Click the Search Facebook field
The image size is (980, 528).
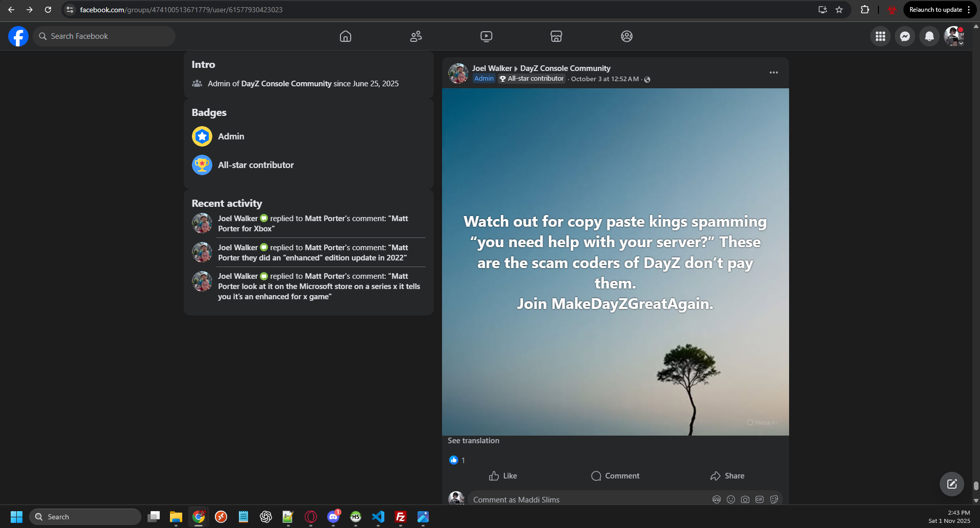pyautogui.click(x=104, y=36)
